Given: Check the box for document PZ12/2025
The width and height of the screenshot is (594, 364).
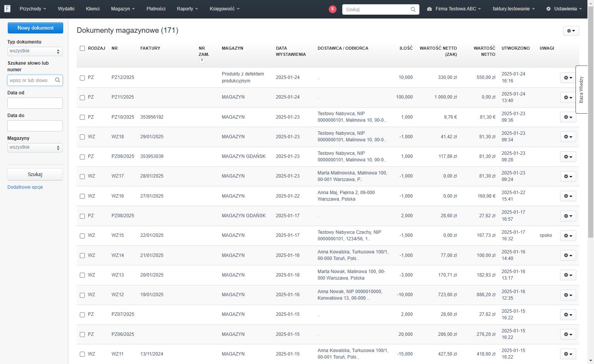Looking at the screenshot, I should (82, 78).
